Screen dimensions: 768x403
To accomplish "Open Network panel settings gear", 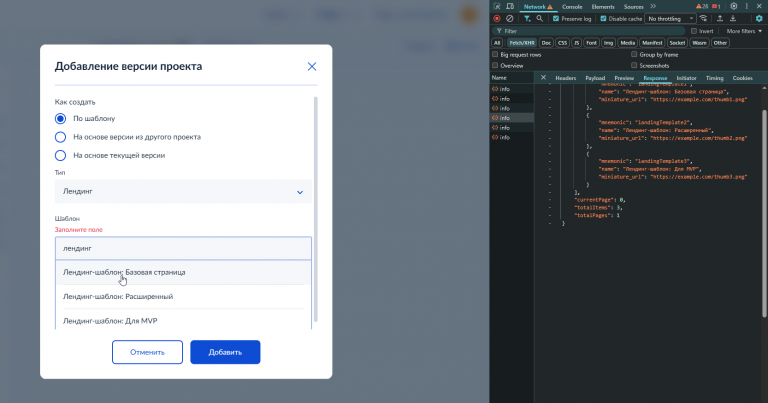I will pyautogui.click(x=759, y=19).
